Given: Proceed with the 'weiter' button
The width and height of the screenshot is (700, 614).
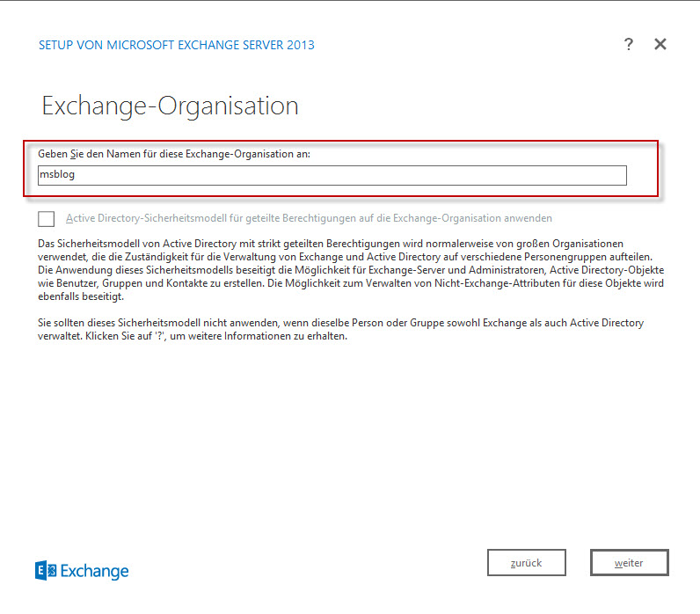Looking at the screenshot, I should coord(629,563).
